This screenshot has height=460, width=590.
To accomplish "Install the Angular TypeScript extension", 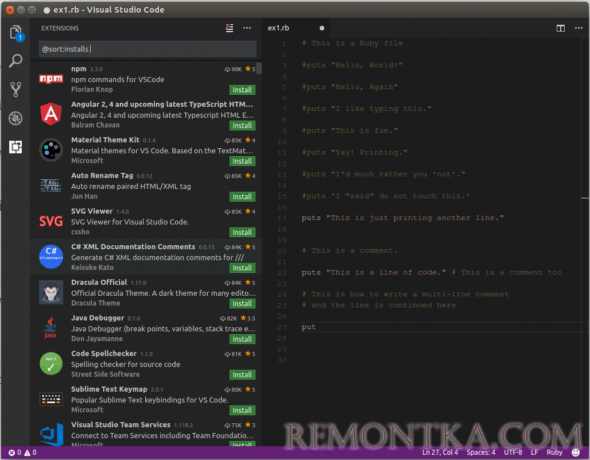I will (x=242, y=126).
